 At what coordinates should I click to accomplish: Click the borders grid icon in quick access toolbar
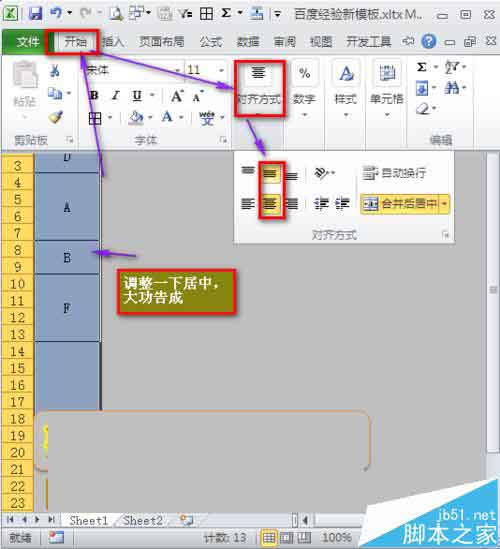pos(206,14)
